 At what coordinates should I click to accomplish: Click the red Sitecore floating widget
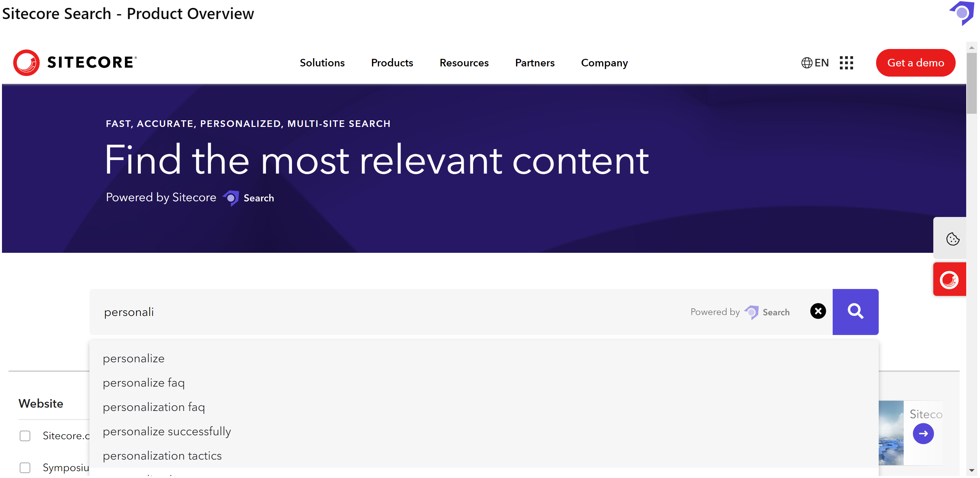(949, 280)
